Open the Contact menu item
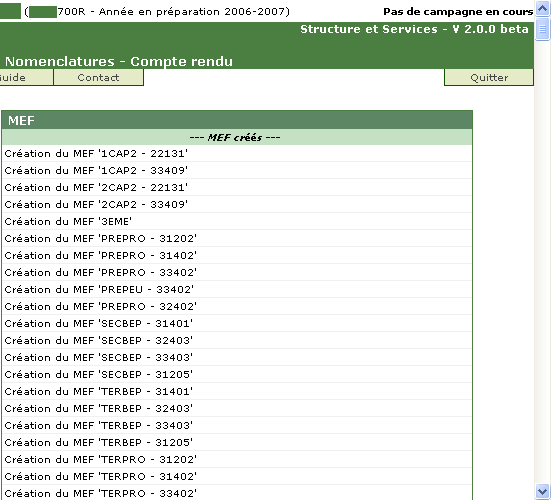Image resolution: width=551 pixels, height=500 pixels. point(98,77)
